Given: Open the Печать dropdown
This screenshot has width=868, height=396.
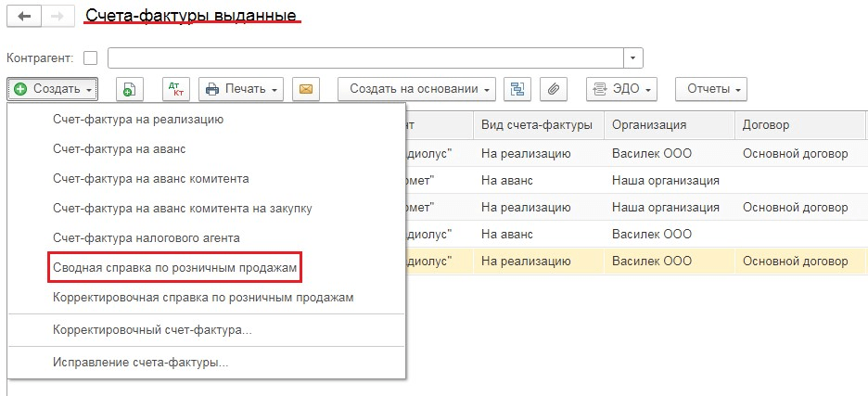Looking at the screenshot, I should (x=241, y=89).
